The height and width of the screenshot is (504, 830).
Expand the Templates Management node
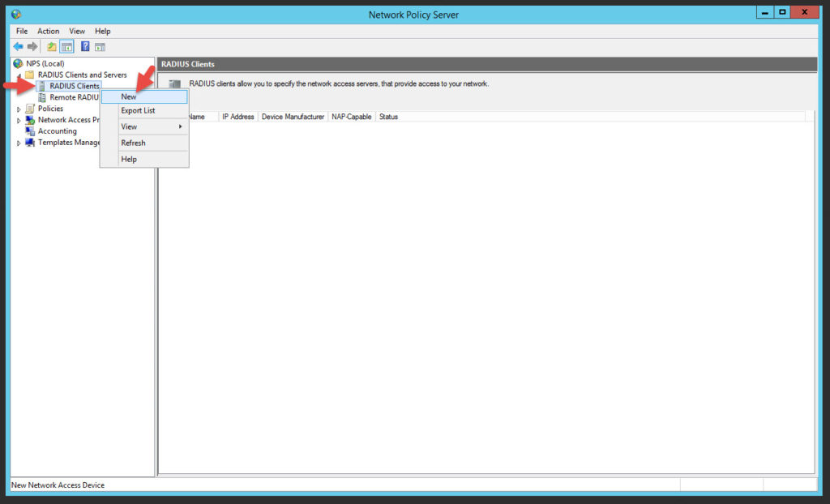19,143
